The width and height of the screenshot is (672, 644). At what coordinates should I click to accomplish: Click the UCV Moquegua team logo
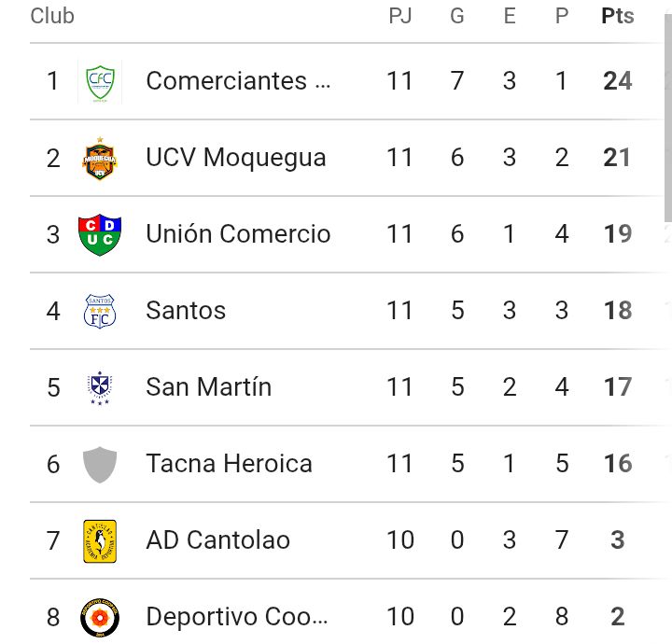click(x=100, y=158)
